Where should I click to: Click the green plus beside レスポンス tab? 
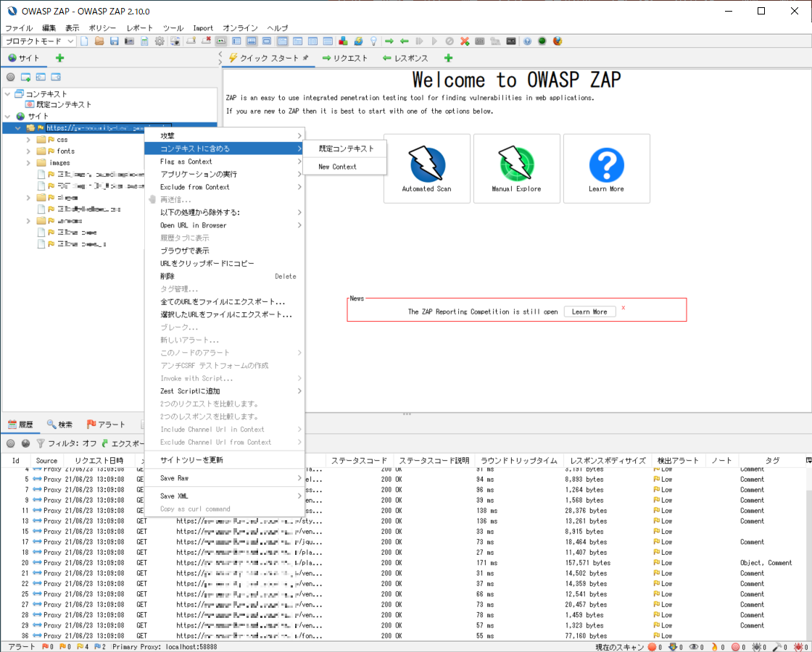pyautogui.click(x=448, y=58)
